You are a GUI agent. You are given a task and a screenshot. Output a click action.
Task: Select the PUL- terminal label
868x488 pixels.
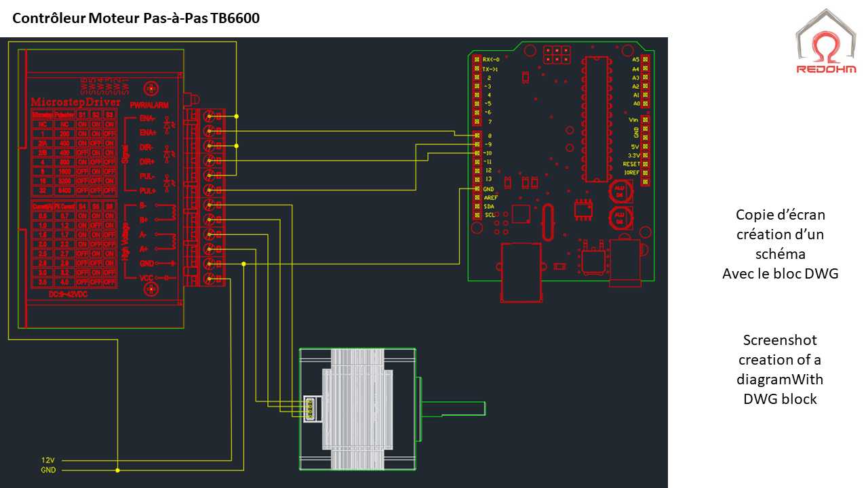pos(146,176)
